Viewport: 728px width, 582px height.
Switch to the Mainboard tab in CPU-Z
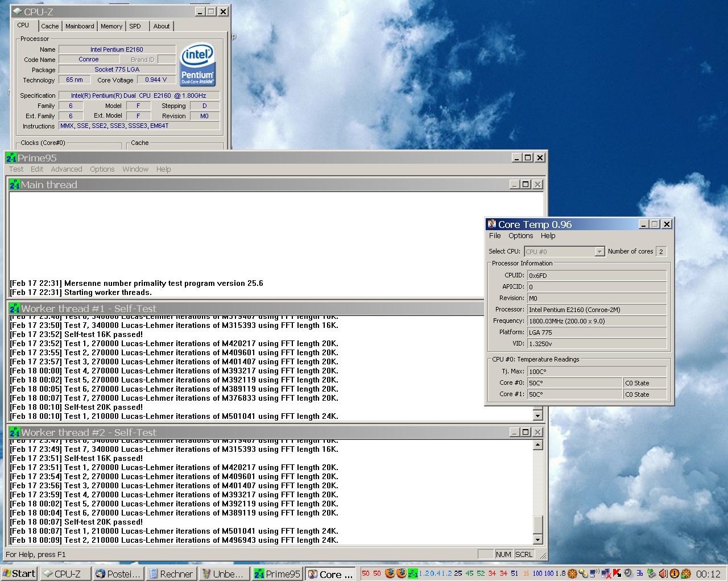tap(80, 26)
